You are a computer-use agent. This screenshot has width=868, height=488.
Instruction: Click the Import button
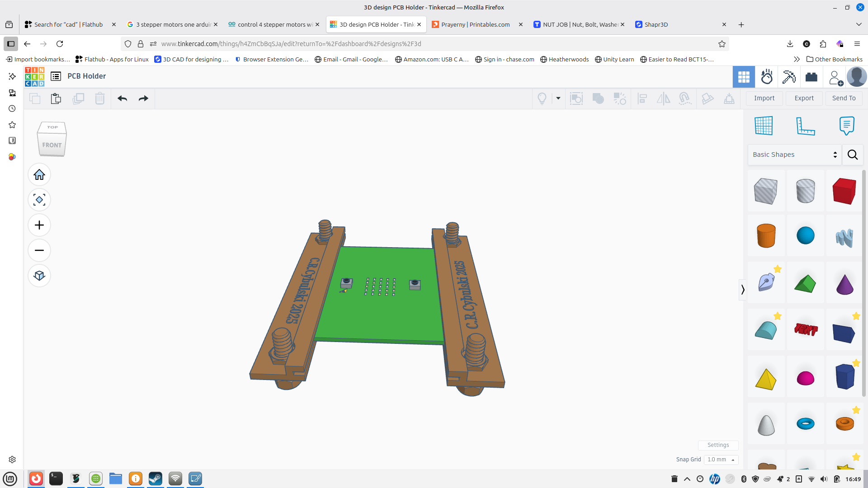(x=764, y=98)
